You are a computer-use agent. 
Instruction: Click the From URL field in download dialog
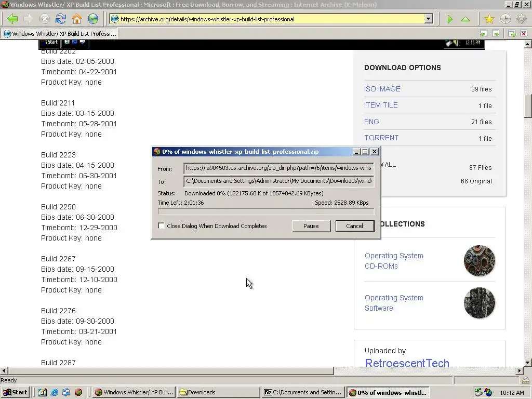click(x=279, y=168)
